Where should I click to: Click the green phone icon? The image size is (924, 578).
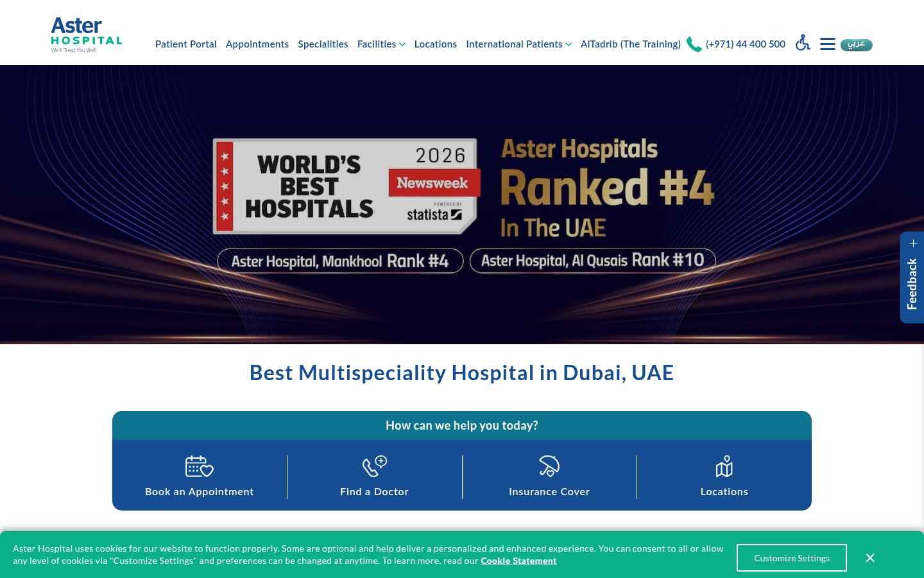[x=694, y=44]
